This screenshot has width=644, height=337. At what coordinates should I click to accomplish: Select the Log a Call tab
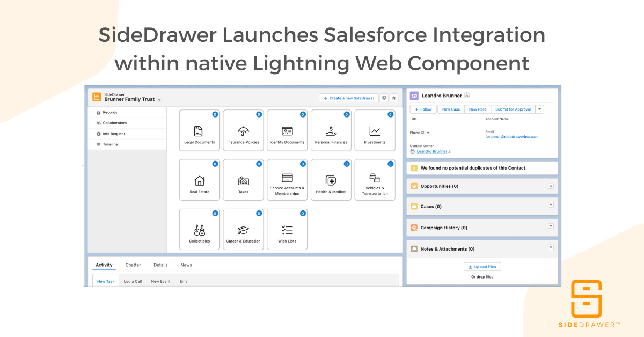pos(133,281)
